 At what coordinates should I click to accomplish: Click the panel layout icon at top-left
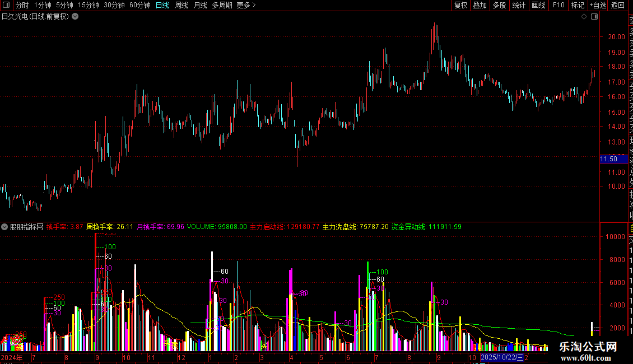[x=6, y=5]
